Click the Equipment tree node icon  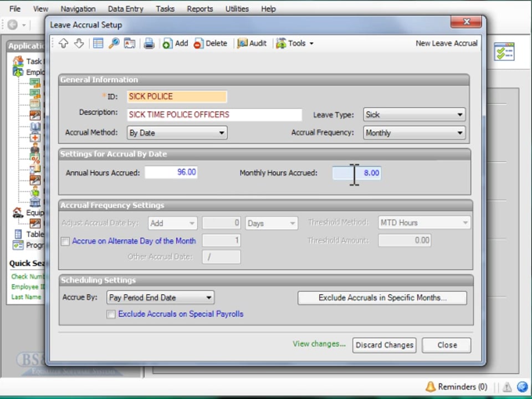[18, 212]
